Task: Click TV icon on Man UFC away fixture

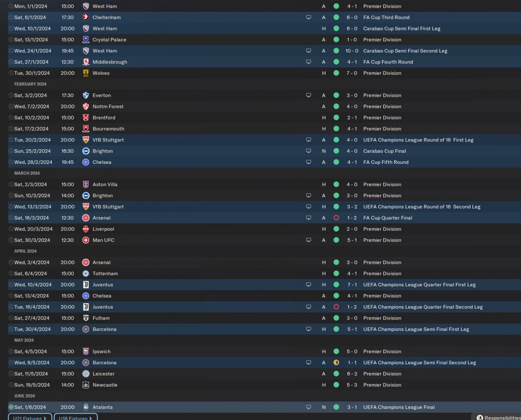Action: pos(309,240)
